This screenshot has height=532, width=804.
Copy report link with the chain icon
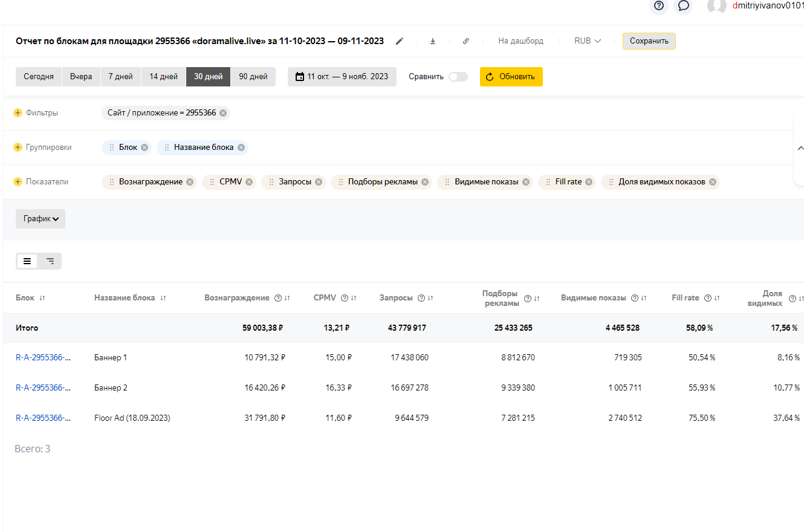click(x=466, y=41)
